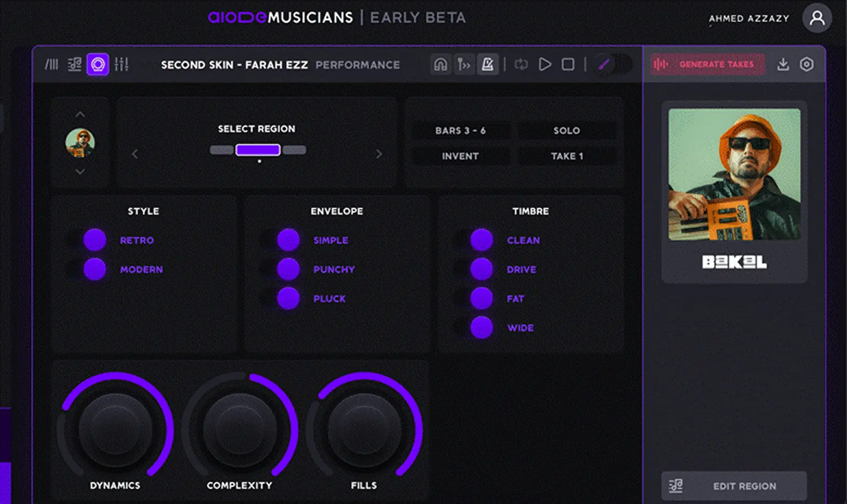
Task: Click the Generate Takes button
Action: [708, 64]
